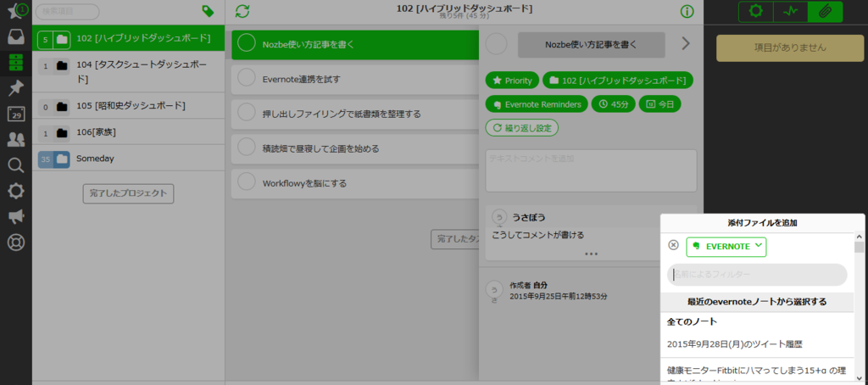868x385 pixels.
Task: Click the attachment popup scrollbar thumb
Action: coord(860,247)
